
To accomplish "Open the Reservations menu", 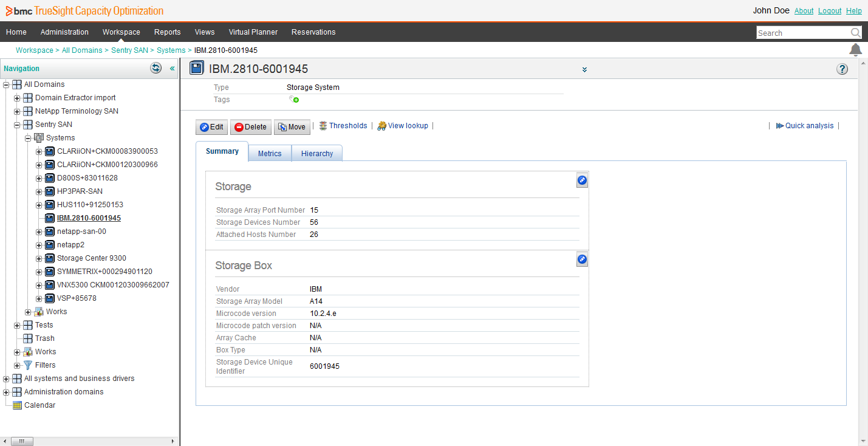I will coord(313,32).
